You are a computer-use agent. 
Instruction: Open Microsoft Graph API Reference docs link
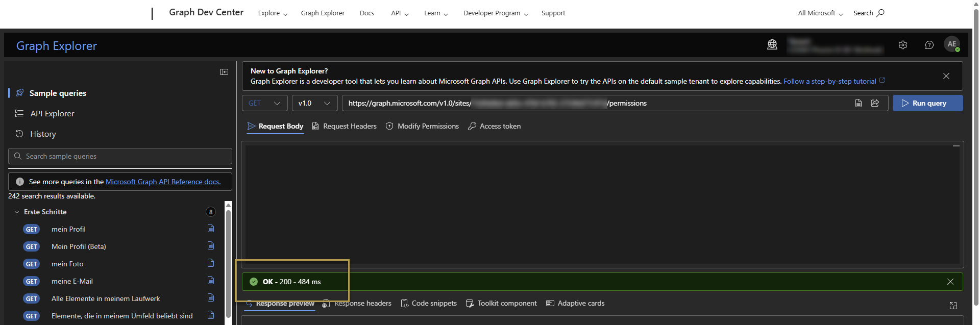pyautogui.click(x=163, y=182)
